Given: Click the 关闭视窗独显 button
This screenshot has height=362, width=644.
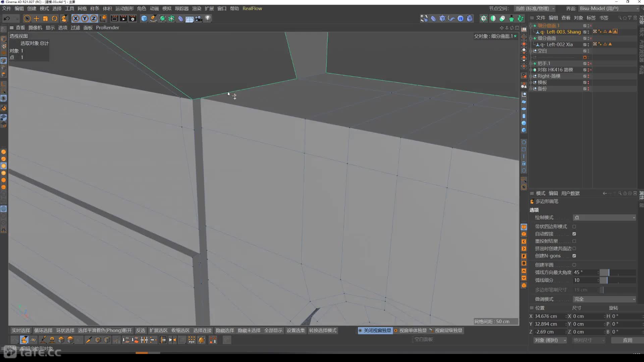Looking at the screenshot, I should [375, 330].
